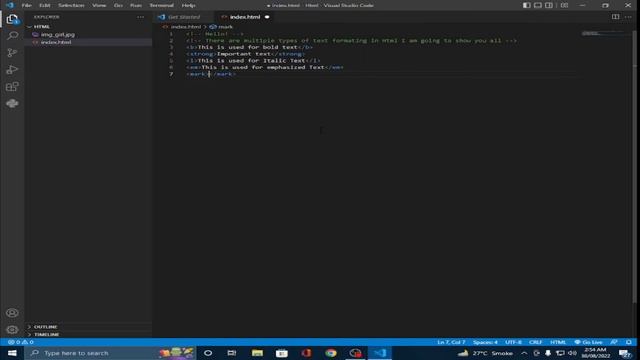Image resolution: width=640 pixels, height=360 pixels.
Task: Open Microsoft Store from the taskbar
Action: (x=282, y=353)
